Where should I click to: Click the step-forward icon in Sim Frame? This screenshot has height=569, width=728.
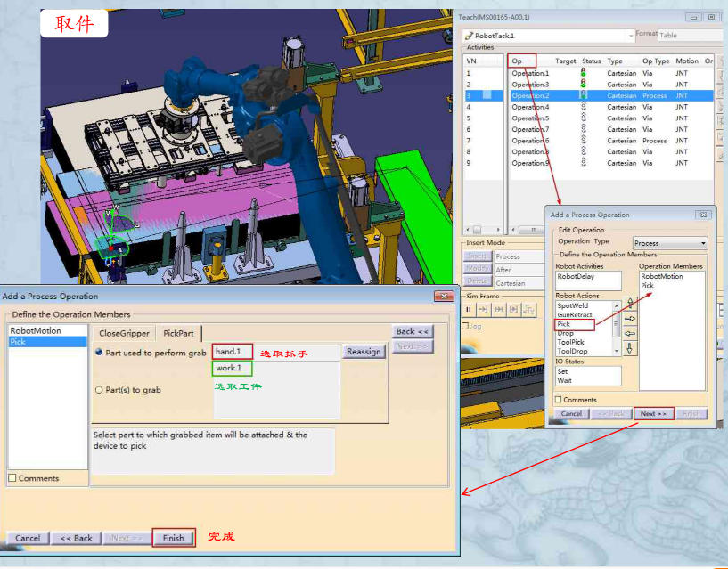(x=483, y=310)
